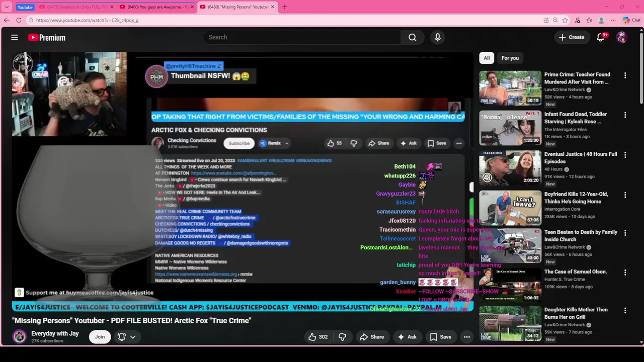Close the Blueface vs Chibu tab
The image size is (644, 362).
[x=113, y=7]
